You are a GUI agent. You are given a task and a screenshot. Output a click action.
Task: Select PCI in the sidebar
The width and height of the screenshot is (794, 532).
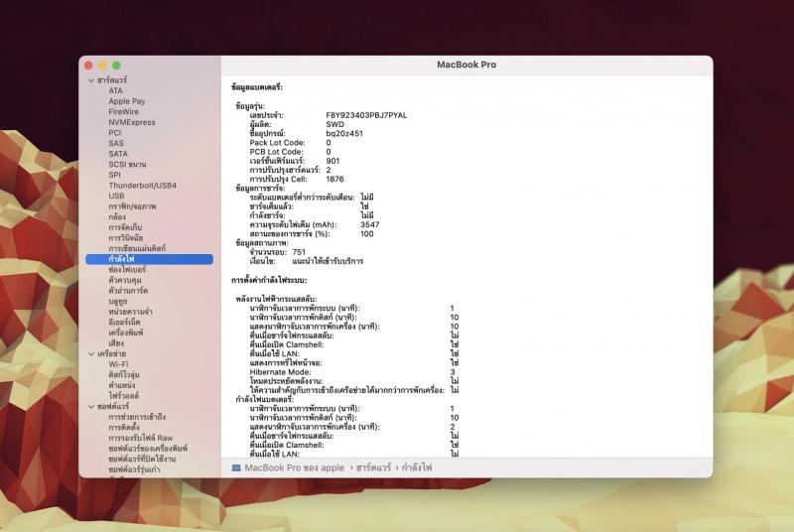(x=115, y=133)
